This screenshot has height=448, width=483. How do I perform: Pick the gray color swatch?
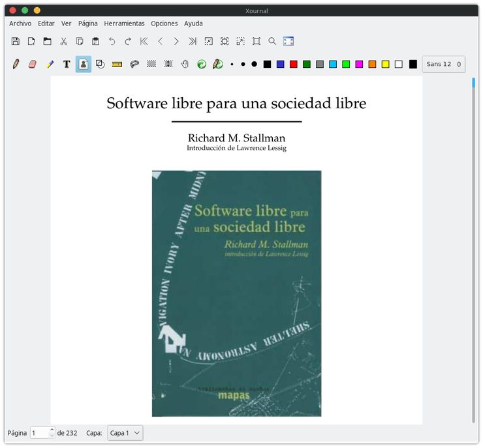pyautogui.click(x=320, y=64)
